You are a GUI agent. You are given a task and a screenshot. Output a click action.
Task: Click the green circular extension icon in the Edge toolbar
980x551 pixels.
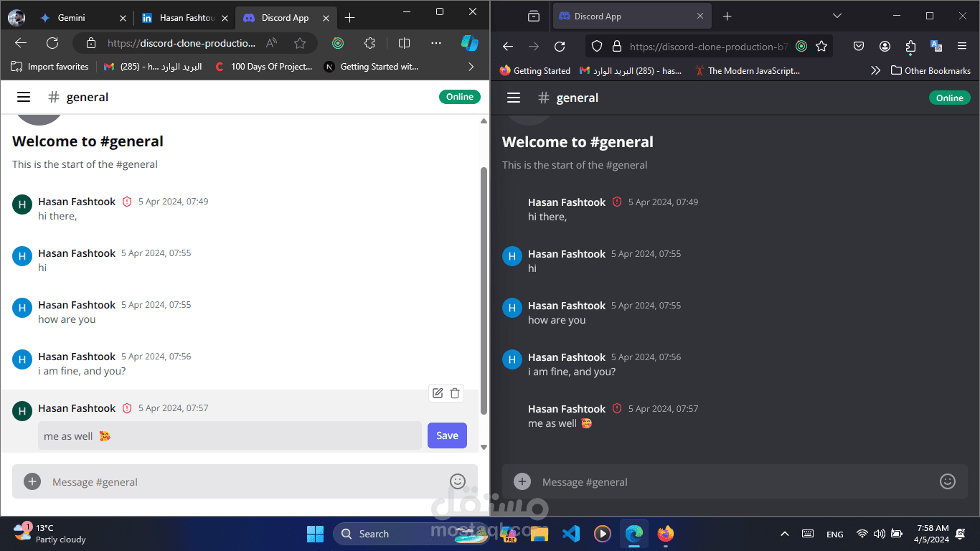coord(338,43)
